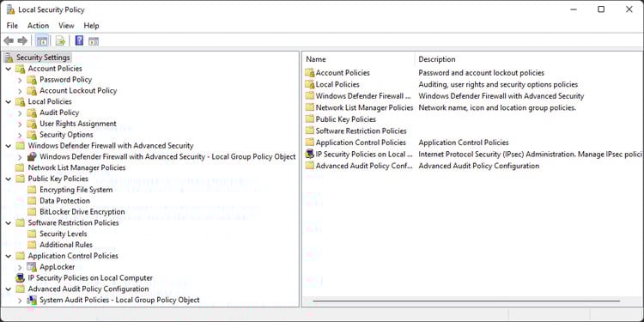This screenshot has height=322, width=644.
Task: Open the File menu
Action: click(12, 26)
